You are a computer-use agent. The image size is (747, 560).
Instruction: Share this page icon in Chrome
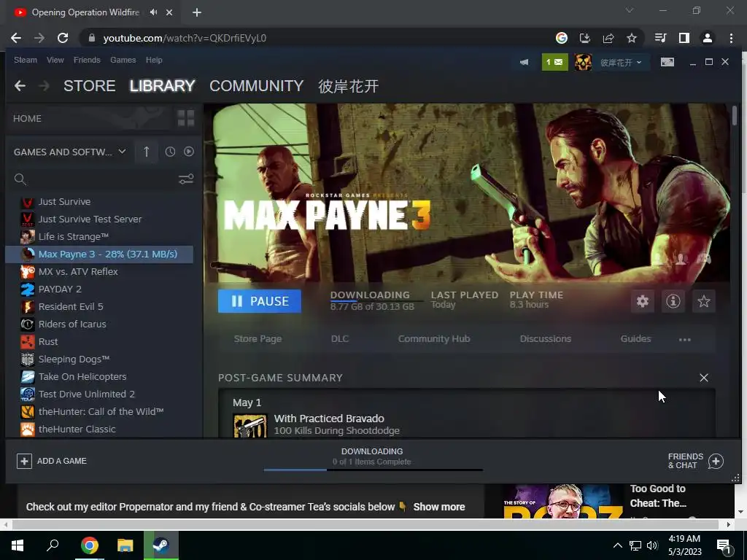[608, 38]
